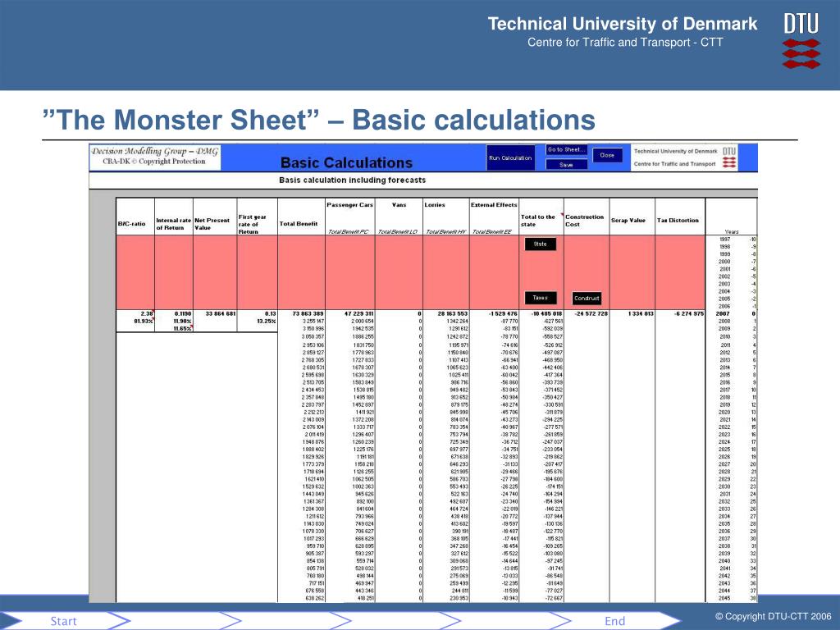Select the Tax Distortion column header
Viewport: 840px width, 630px height.
678,220
